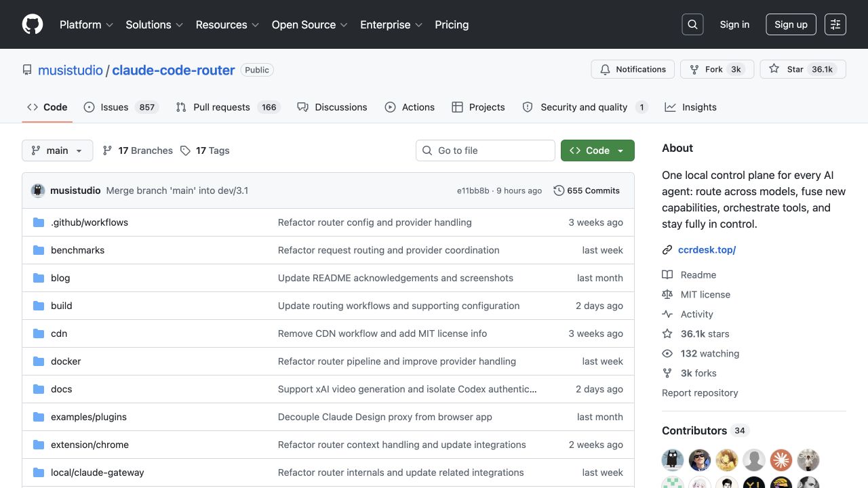Click the scale icon beside MIT license
The height and width of the screenshot is (488, 868).
pyautogui.click(x=667, y=294)
